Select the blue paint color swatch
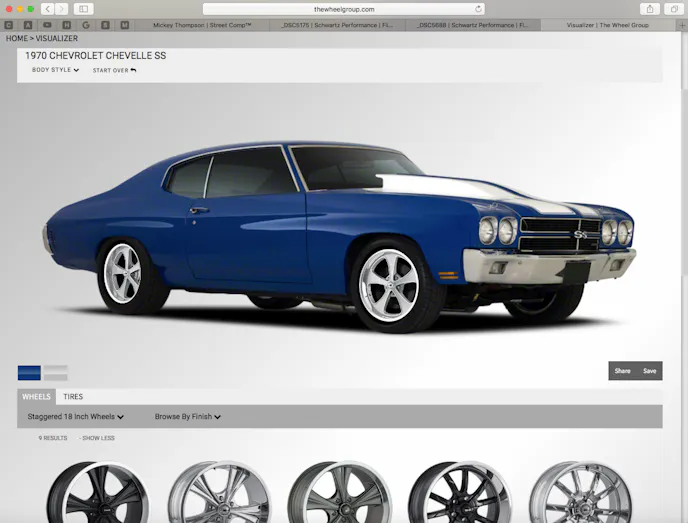 pyautogui.click(x=29, y=373)
